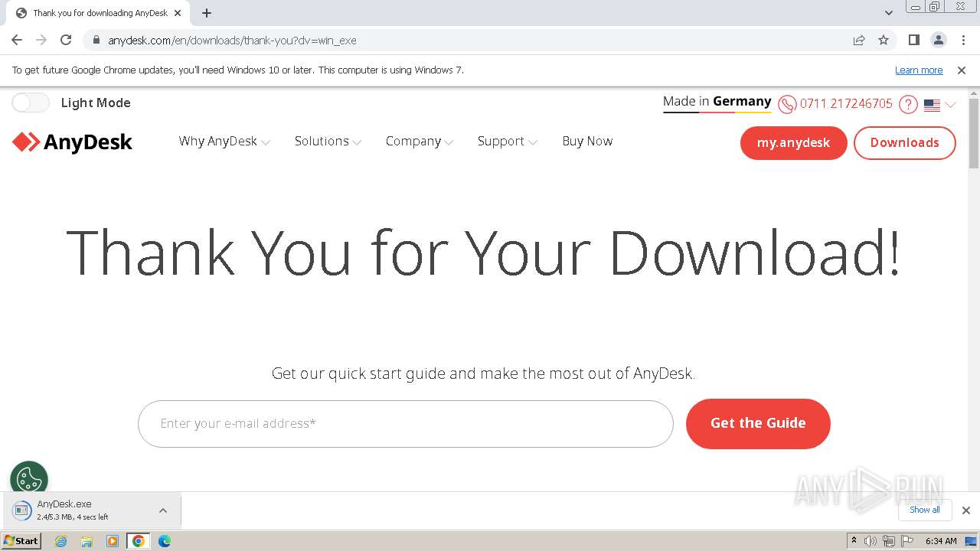Open the help question mark icon

[x=908, y=104]
